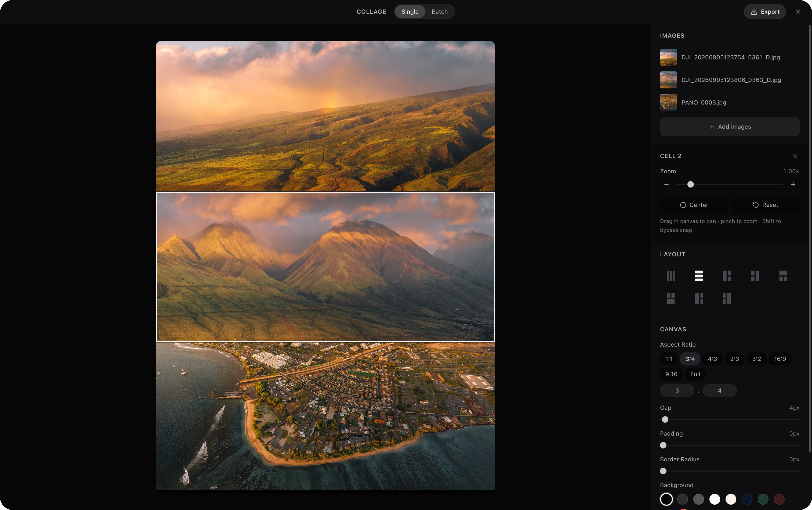Set aspect ratio to Full
812x510 pixels.
[x=695, y=374]
